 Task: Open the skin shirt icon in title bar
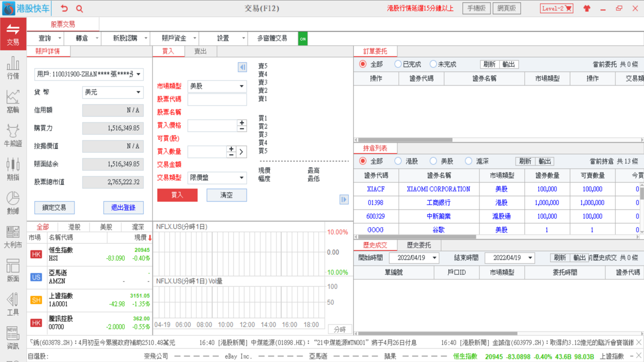pos(587,9)
